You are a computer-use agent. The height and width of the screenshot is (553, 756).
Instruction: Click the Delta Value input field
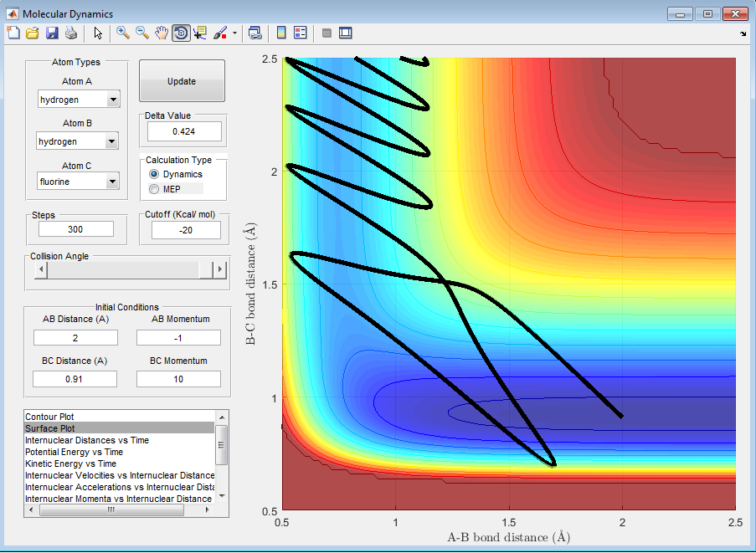coord(184,131)
